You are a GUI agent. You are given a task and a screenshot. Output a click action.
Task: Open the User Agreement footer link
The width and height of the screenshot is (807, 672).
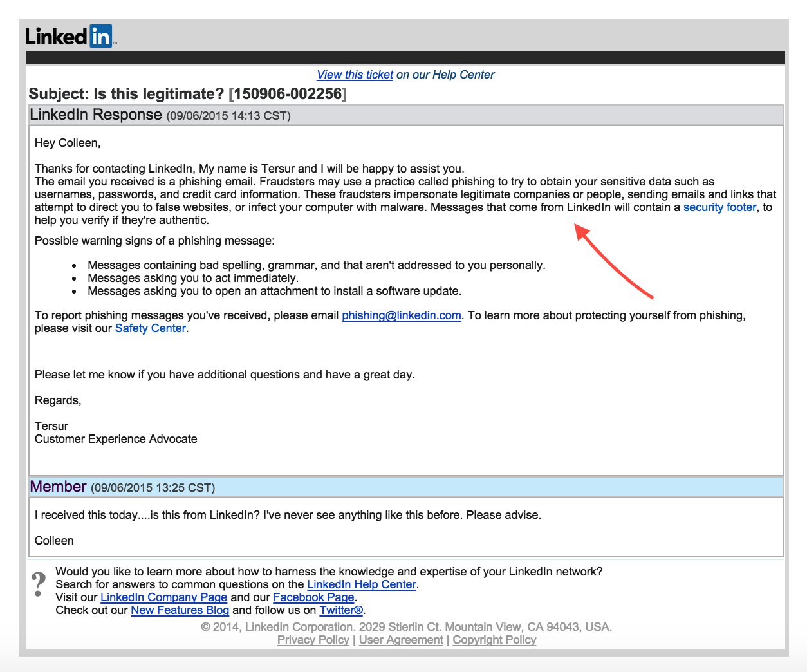pyautogui.click(x=401, y=640)
